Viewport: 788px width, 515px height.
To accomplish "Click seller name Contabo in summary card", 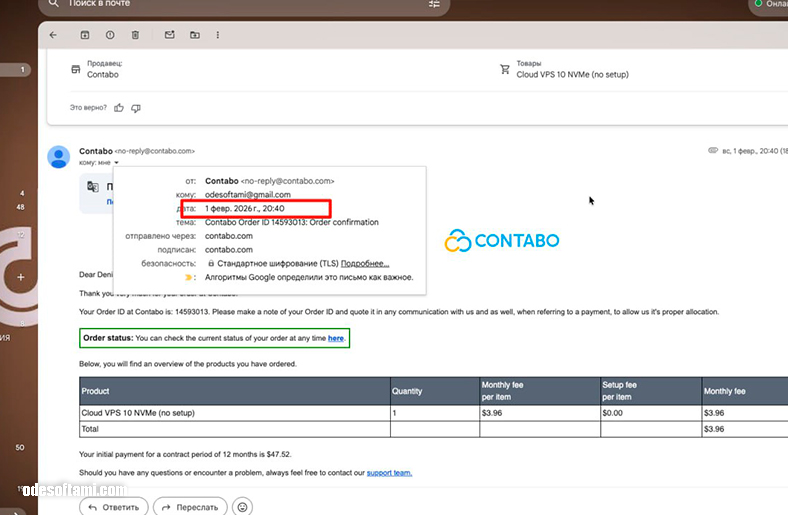I will pos(103,74).
